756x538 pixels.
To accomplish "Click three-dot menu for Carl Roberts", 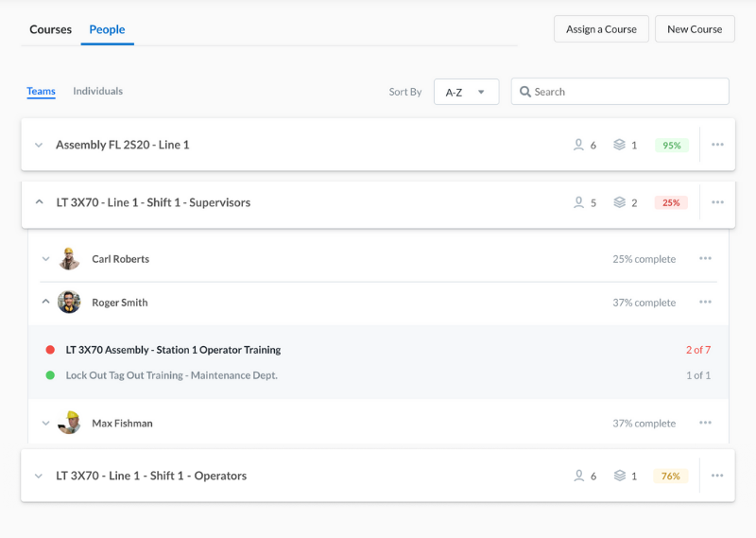I will point(705,258).
